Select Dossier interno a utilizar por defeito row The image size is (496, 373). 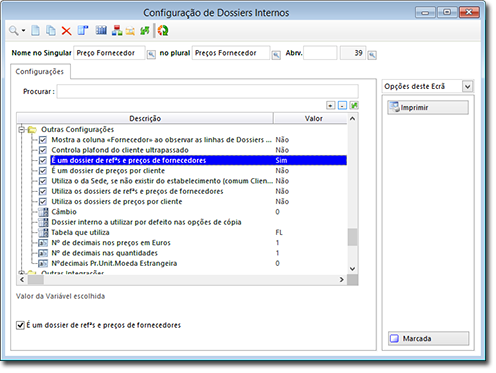146,222
